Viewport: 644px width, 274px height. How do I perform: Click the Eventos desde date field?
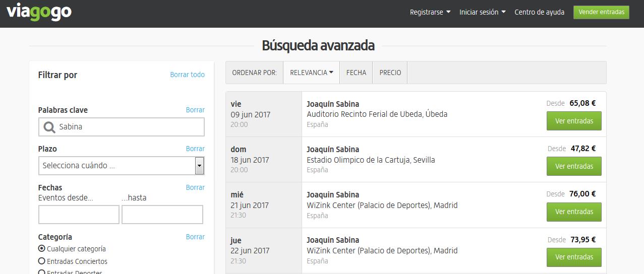79,214
